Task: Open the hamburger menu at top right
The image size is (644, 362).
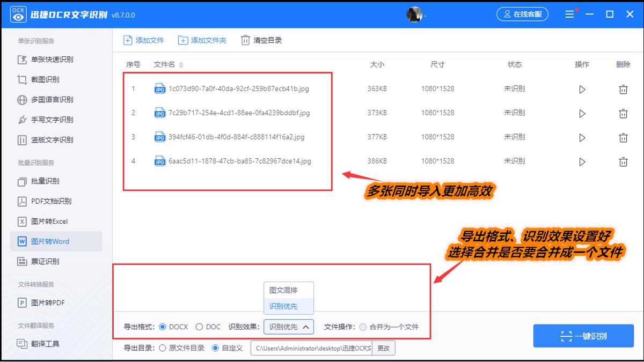Action: [x=569, y=14]
